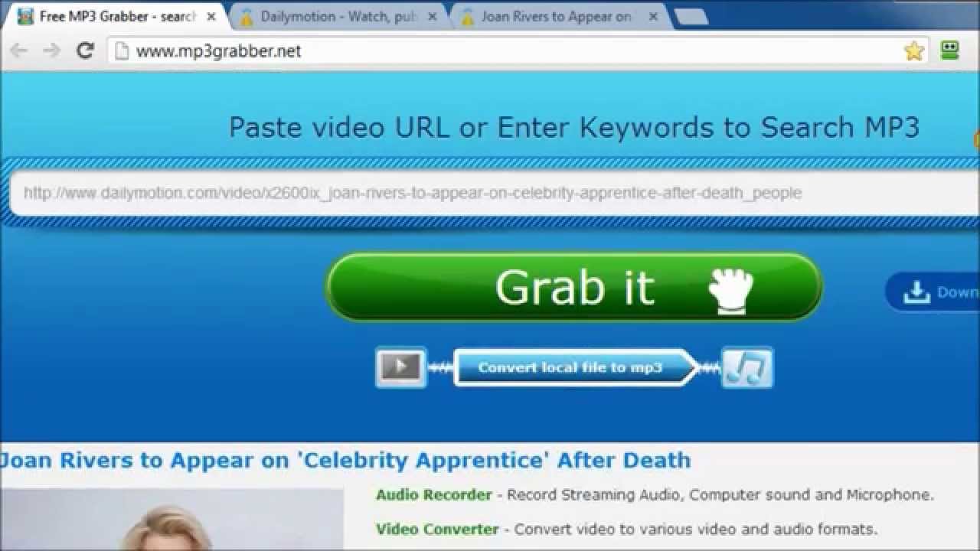Click the Free MP3 Grabber tab favicon
The width and height of the screenshot is (980, 551).
[x=25, y=16]
